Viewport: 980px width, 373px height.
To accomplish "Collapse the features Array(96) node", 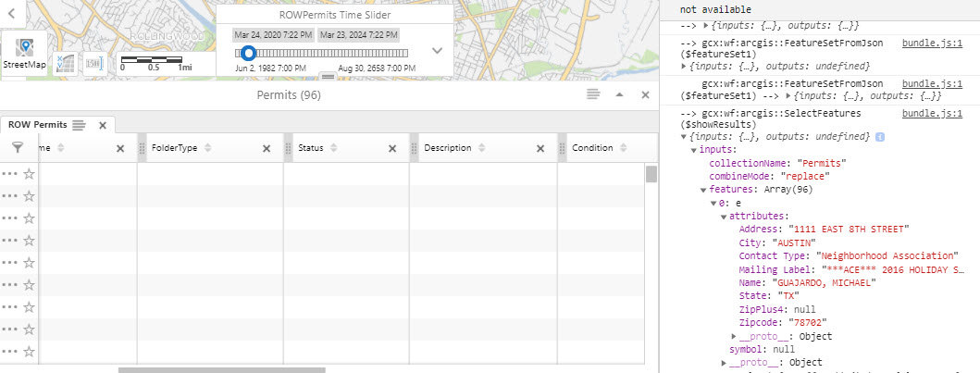I will tap(703, 190).
